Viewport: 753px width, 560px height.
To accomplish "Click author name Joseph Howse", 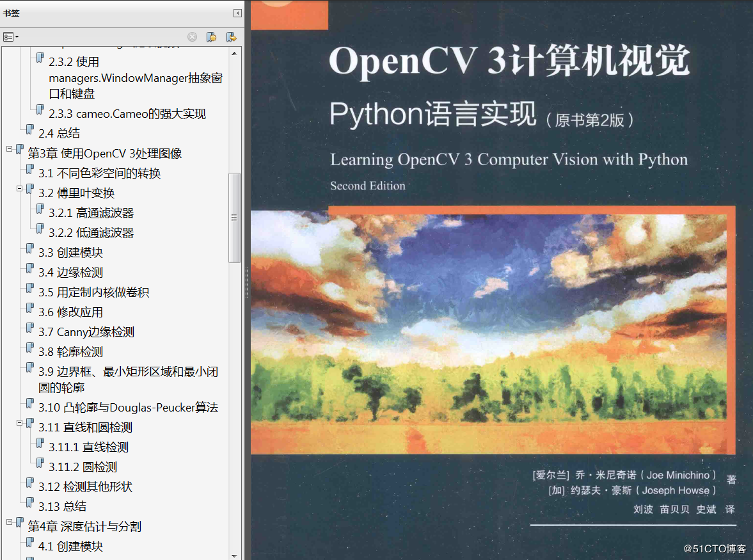I will click(x=676, y=490).
